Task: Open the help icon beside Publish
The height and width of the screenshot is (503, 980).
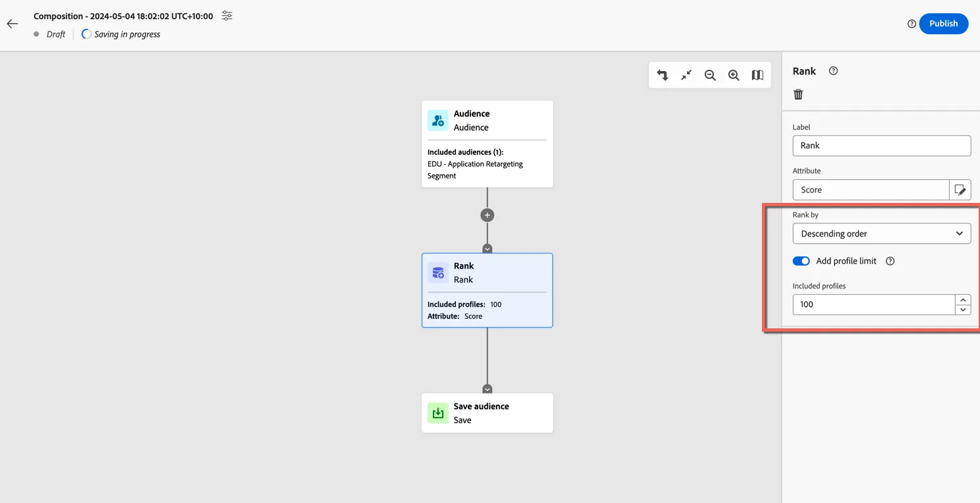Action: click(912, 24)
